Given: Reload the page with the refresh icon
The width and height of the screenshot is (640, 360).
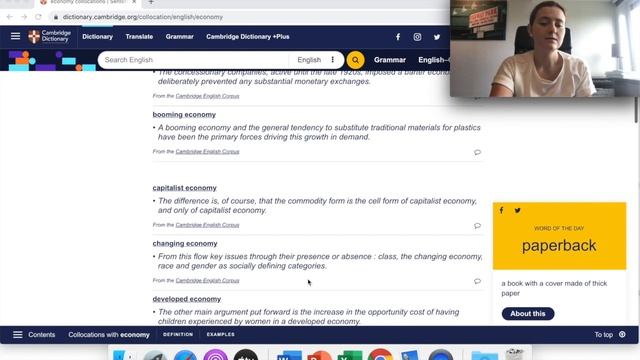Looking at the screenshot, I should 38,17.
